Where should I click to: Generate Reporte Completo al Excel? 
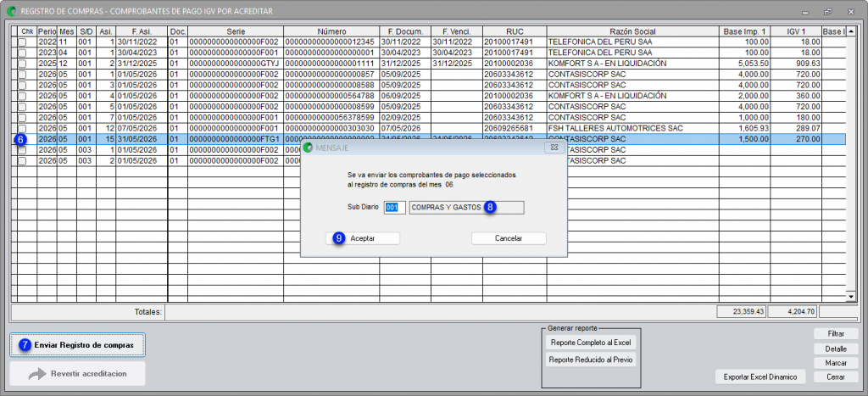coord(590,343)
